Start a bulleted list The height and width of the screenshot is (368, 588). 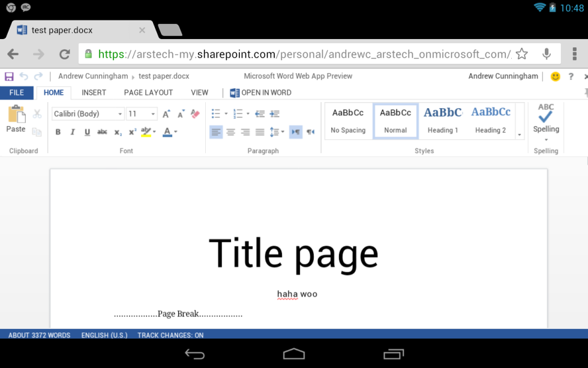[215, 113]
